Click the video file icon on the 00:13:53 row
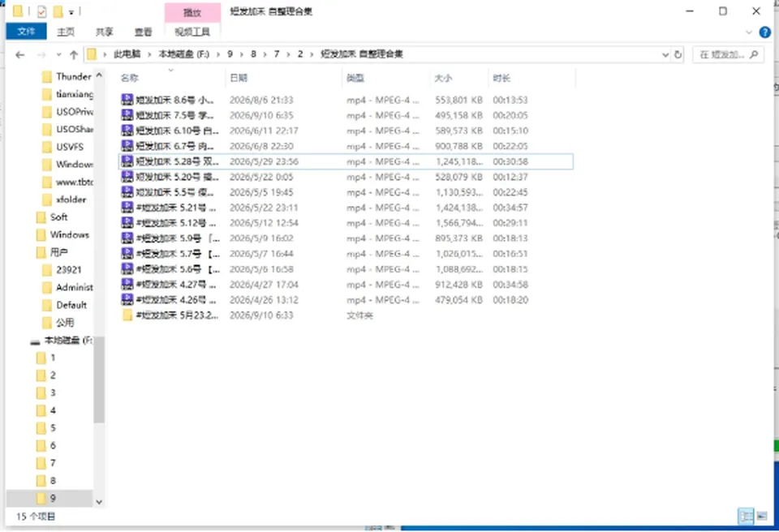 tap(127, 100)
